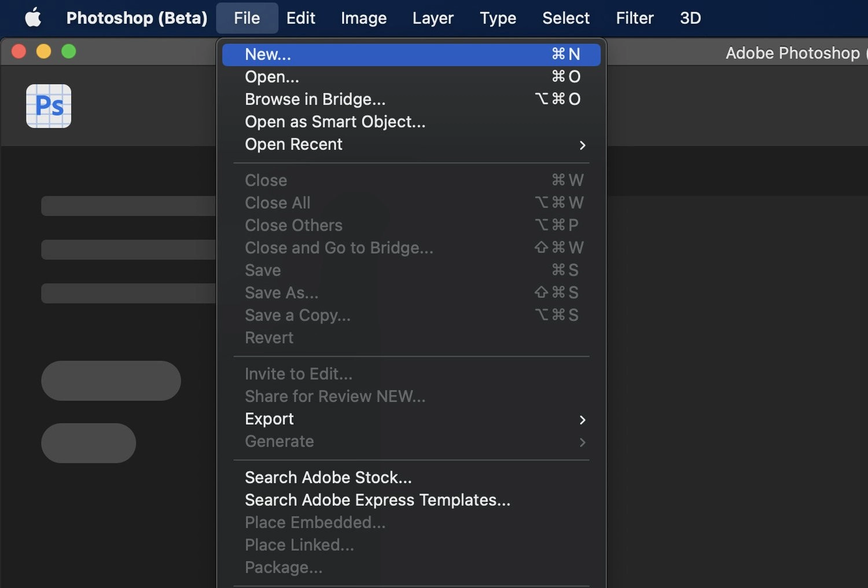
Task: Select Open as Smart Object...
Action: [411, 122]
